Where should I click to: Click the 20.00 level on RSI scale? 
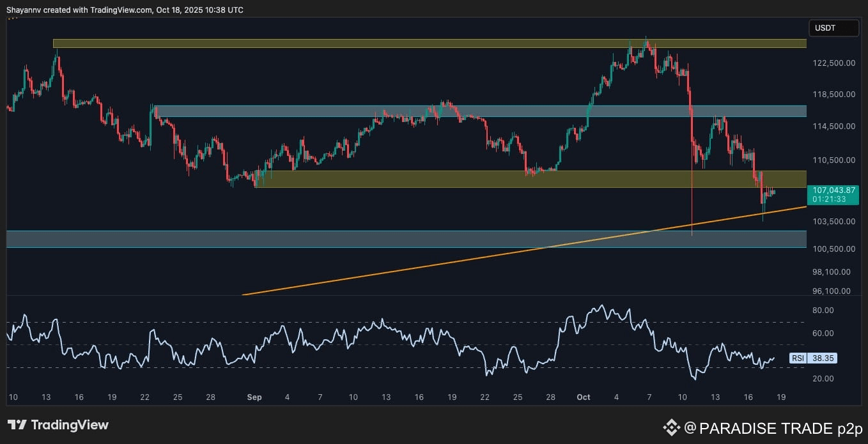pos(823,379)
